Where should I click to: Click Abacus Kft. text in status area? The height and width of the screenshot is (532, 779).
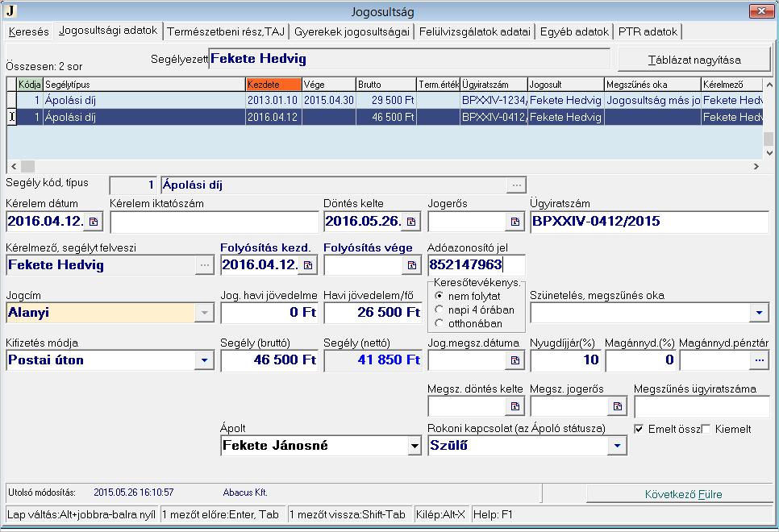(x=245, y=493)
